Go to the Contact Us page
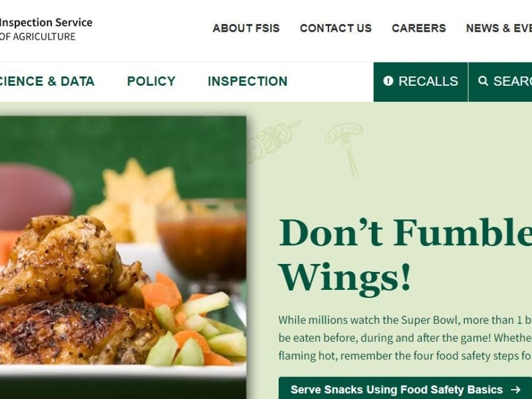 pos(336,28)
